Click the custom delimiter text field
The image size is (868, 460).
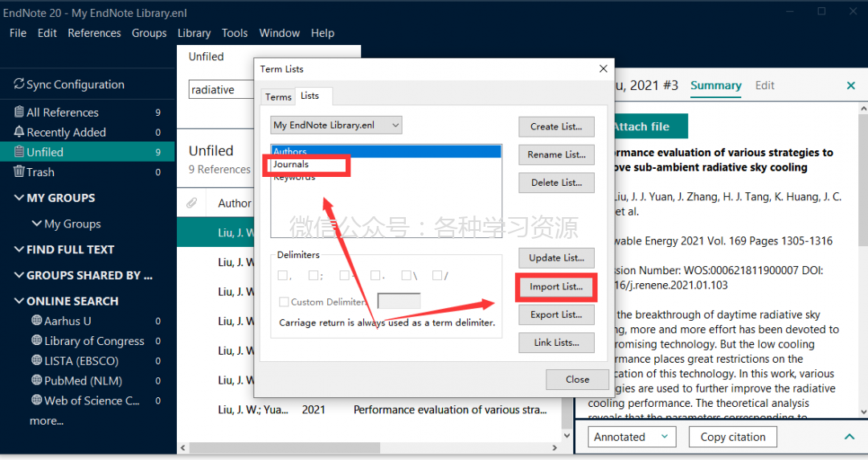coord(399,301)
